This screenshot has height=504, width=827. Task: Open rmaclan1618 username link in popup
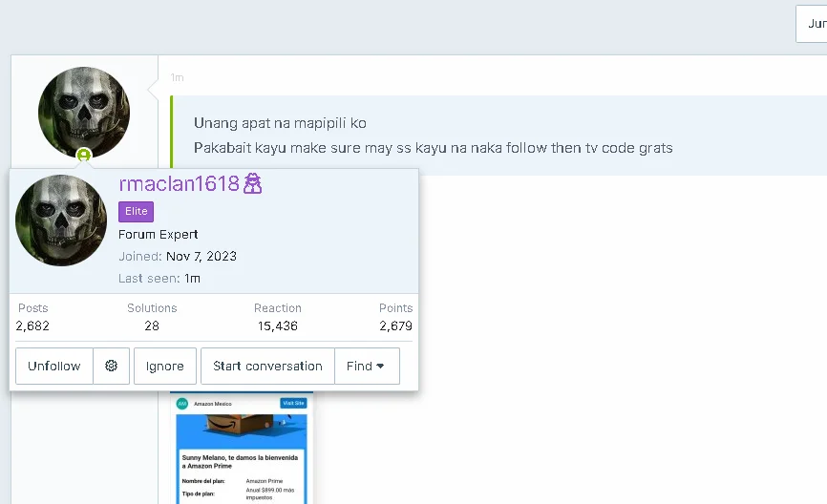click(180, 183)
